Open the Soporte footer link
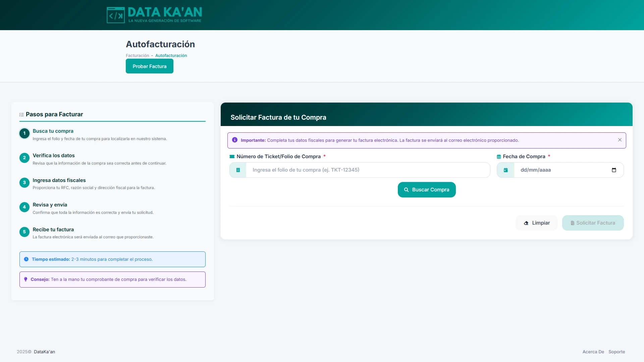 [x=617, y=352]
